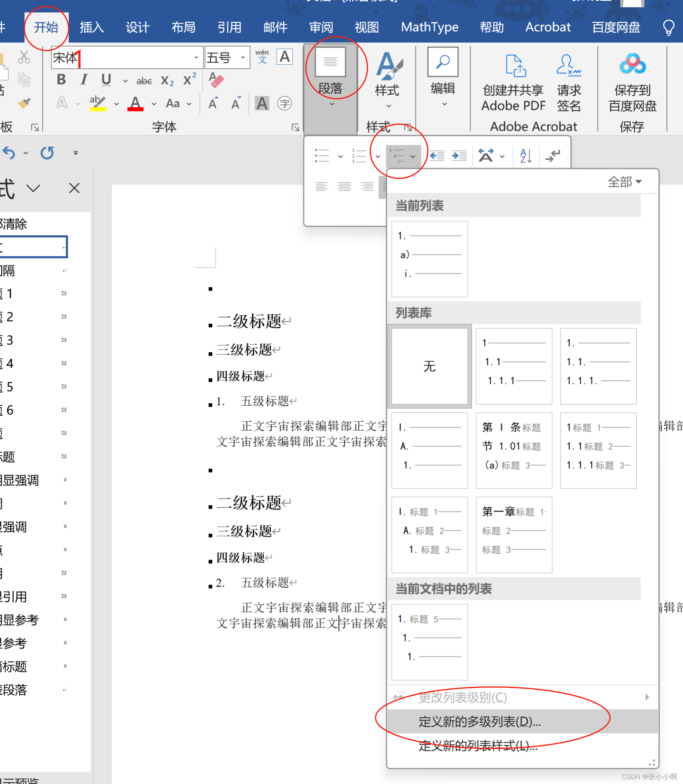Click 保存到百度网盘 cloud icon
Image resolution: width=683 pixels, height=784 pixels.
(632, 82)
